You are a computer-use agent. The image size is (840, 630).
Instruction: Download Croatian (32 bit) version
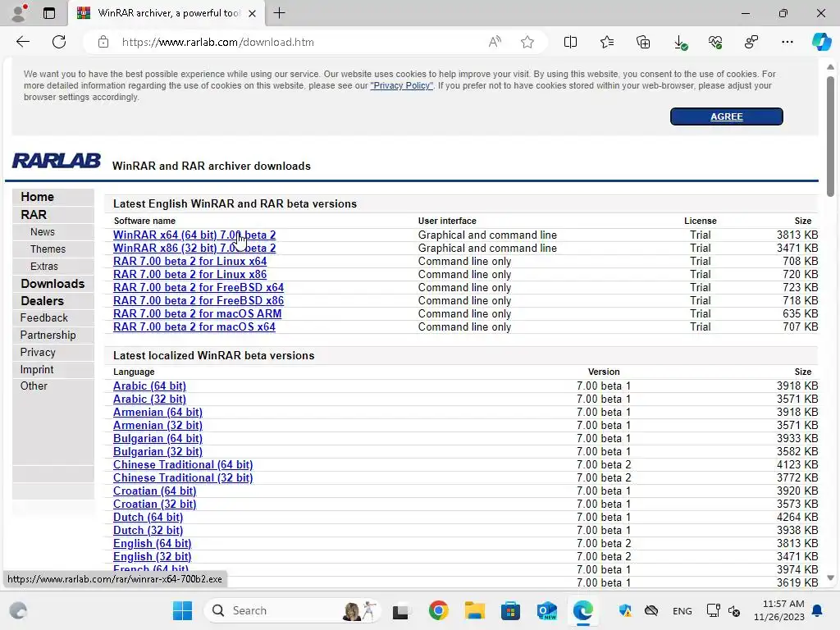point(154,504)
